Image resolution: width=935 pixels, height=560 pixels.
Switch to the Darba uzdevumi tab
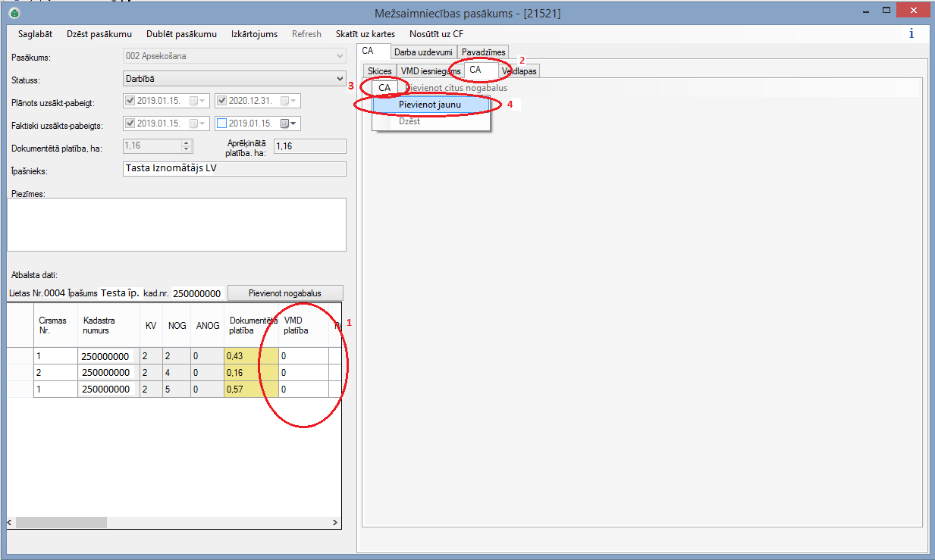pos(423,52)
